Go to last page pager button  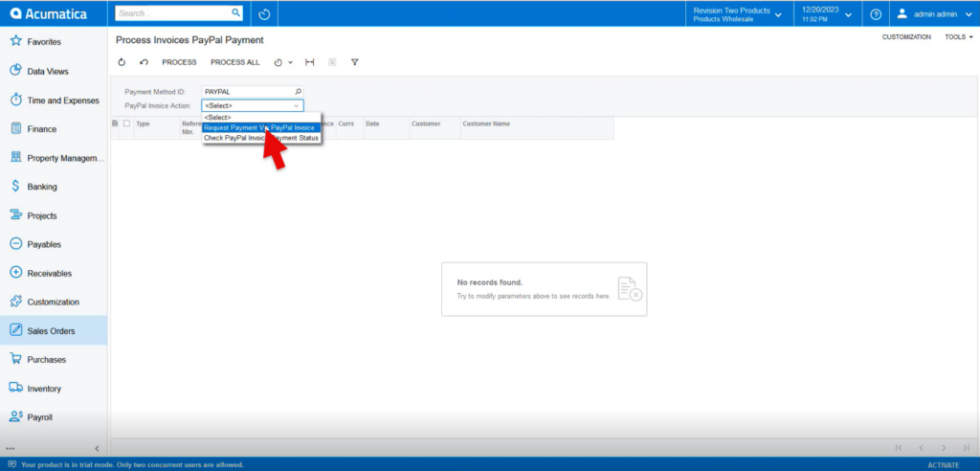tap(967, 448)
